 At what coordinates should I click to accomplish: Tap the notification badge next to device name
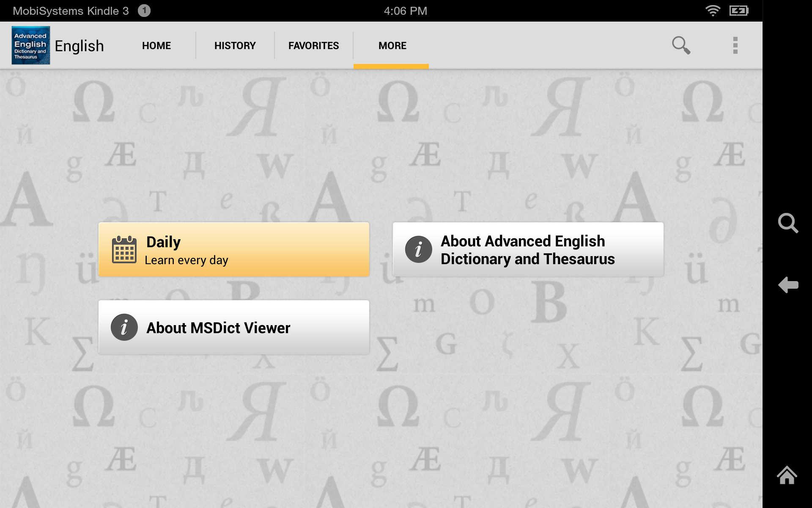[144, 11]
